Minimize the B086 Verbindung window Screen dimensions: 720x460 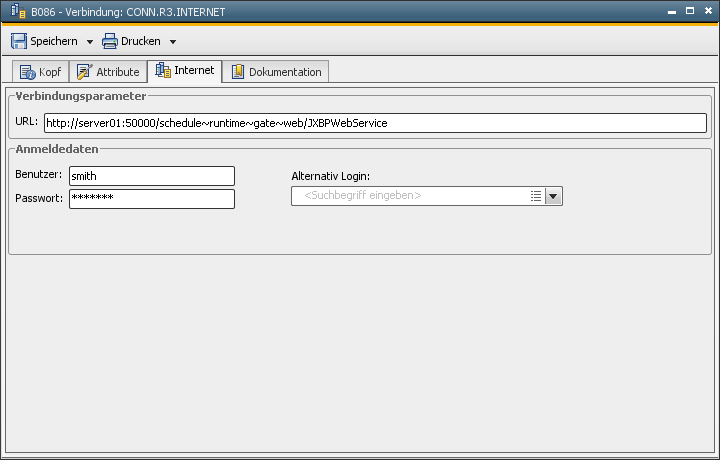(672, 11)
